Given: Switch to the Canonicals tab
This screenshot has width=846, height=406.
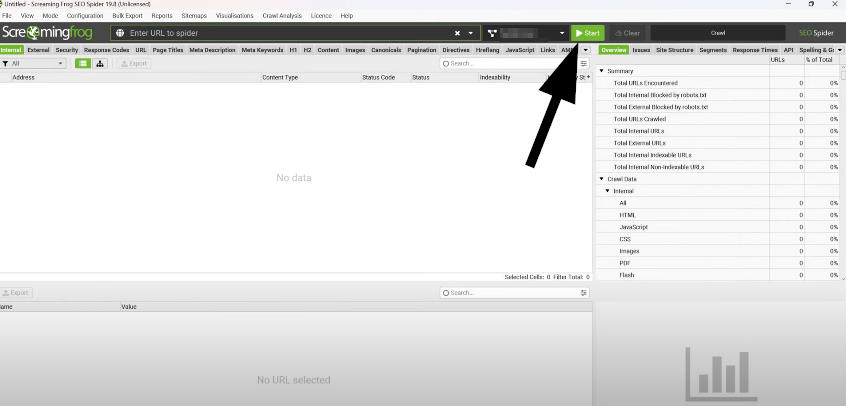Looking at the screenshot, I should click(386, 50).
